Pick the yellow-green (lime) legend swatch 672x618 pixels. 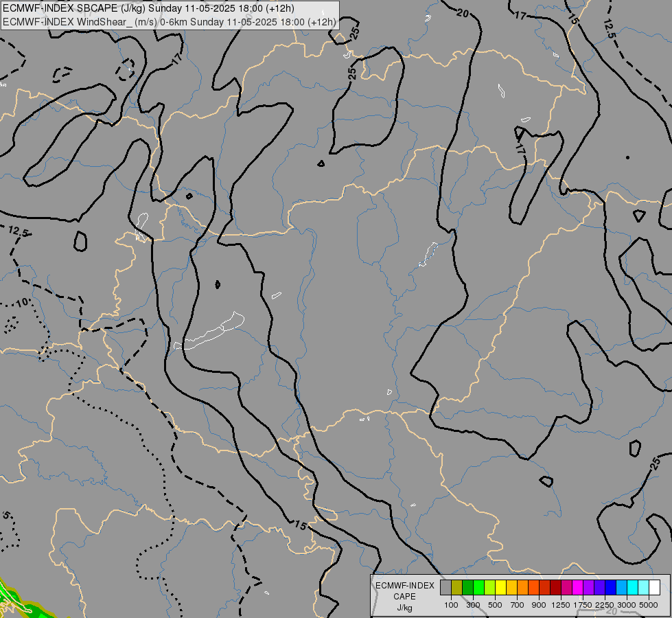(x=490, y=588)
